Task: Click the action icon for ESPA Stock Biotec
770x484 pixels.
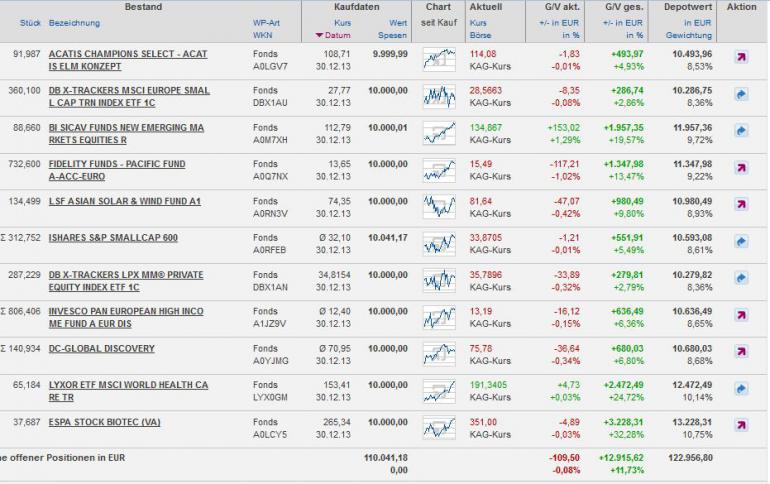Action: tap(741, 425)
